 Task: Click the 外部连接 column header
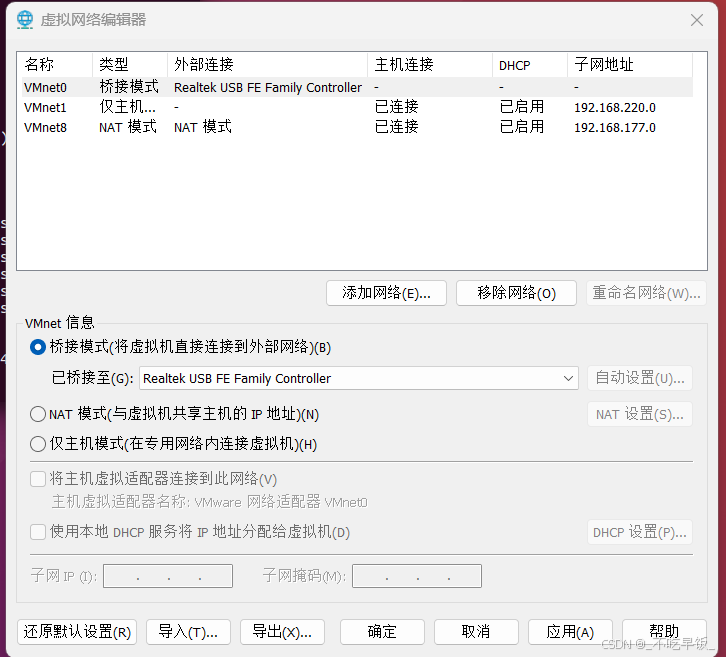click(268, 64)
